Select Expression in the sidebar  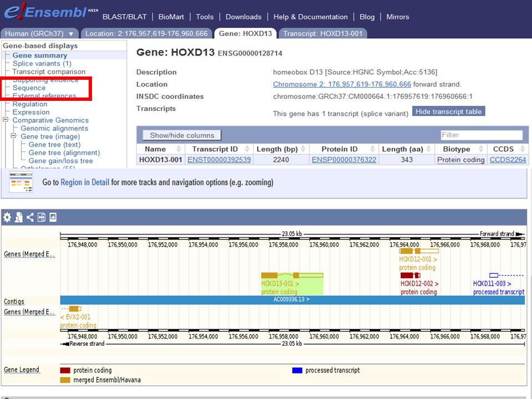tap(31, 112)
